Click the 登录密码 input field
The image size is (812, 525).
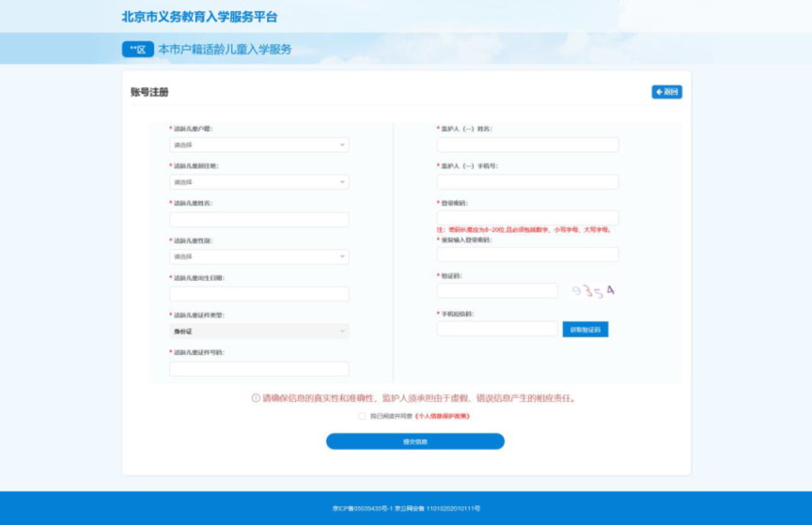527,217
